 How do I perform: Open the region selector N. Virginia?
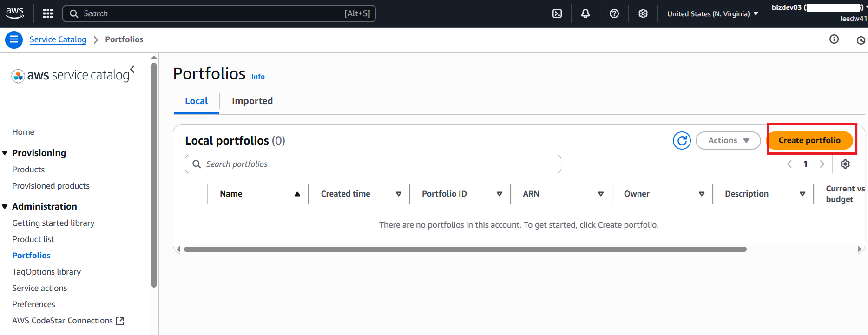712,14
